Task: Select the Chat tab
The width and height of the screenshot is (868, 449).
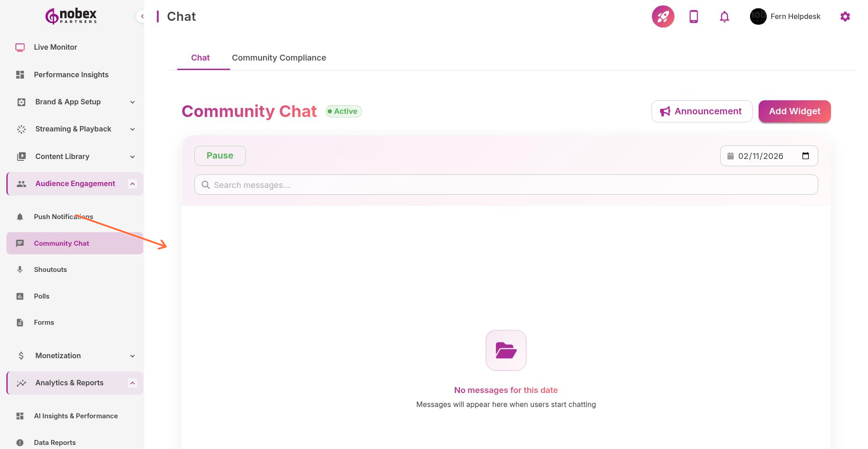Action: [x=200, y=57]
